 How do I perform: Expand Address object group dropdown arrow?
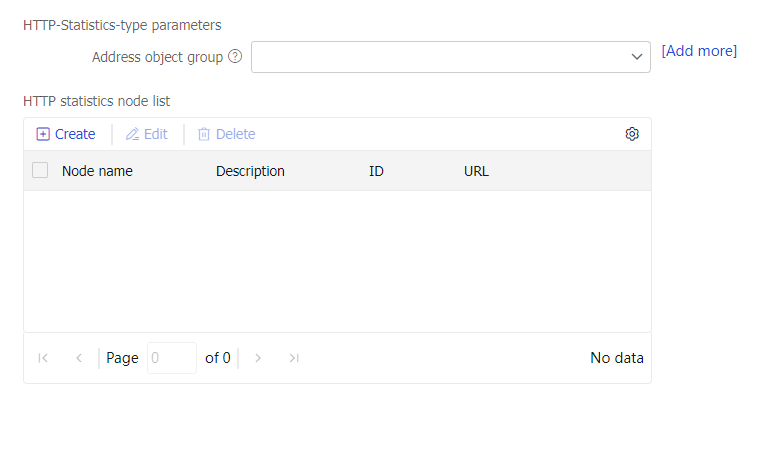tap(638, 57)
